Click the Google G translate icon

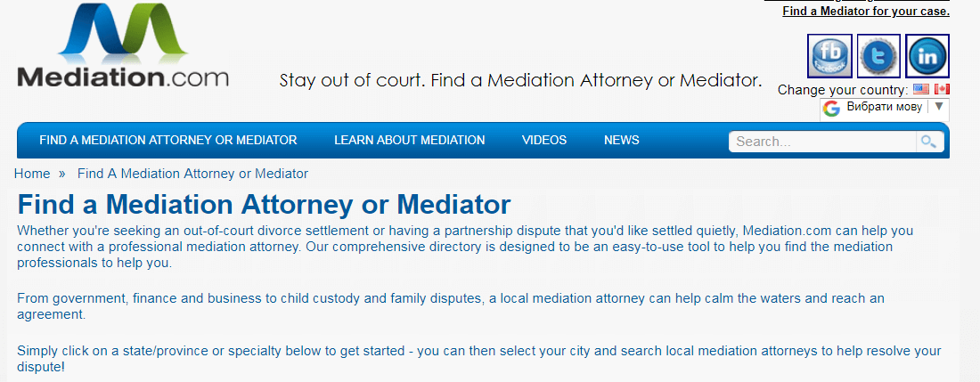pyautogui.click(x=831, y=109)
